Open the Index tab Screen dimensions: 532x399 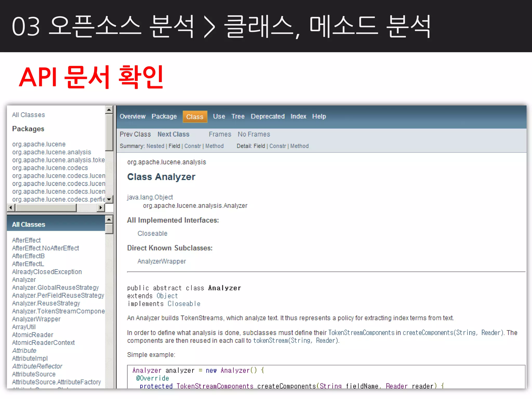coord(298,116)
